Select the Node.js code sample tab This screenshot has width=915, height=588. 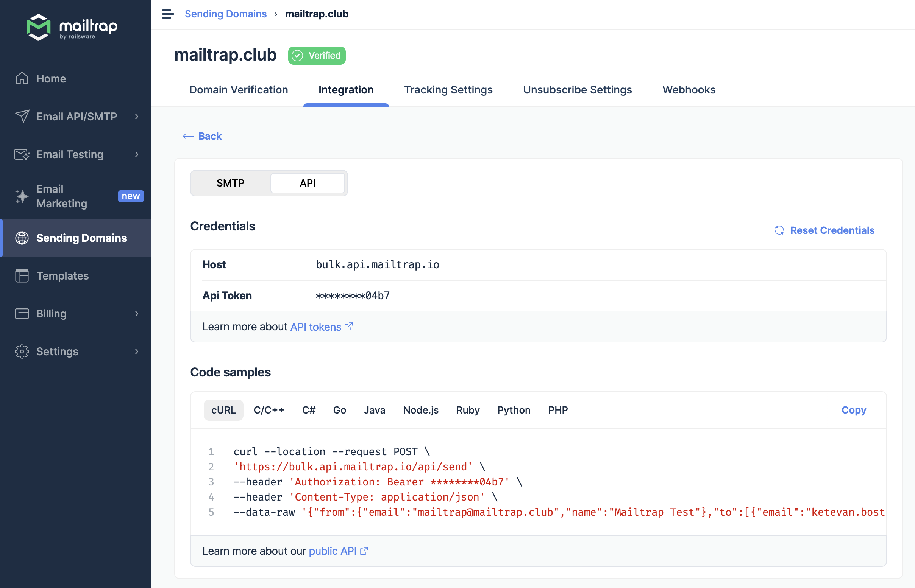click(x=420, y=410)
